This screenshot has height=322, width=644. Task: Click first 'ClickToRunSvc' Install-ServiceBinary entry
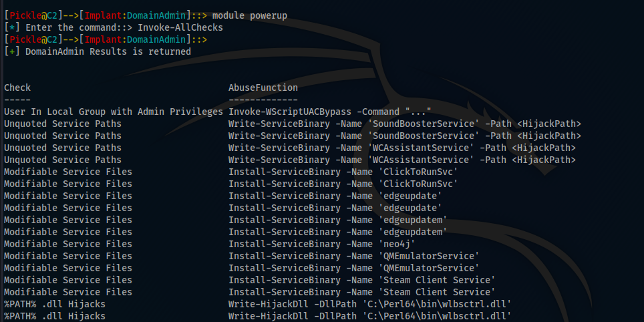click(x=343, y=172)
